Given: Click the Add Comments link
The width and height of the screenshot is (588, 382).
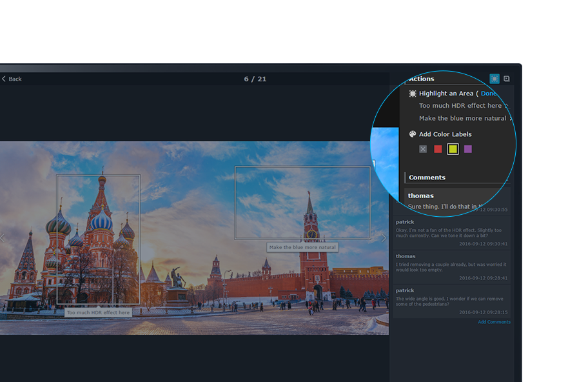Looking at the screenshot, I should point(494,322).
